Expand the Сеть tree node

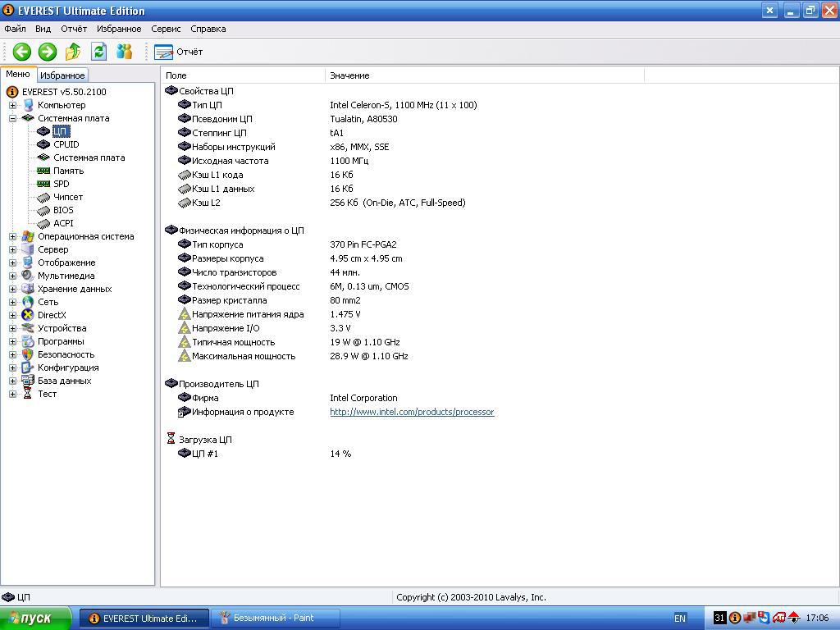tap(12, 302)
